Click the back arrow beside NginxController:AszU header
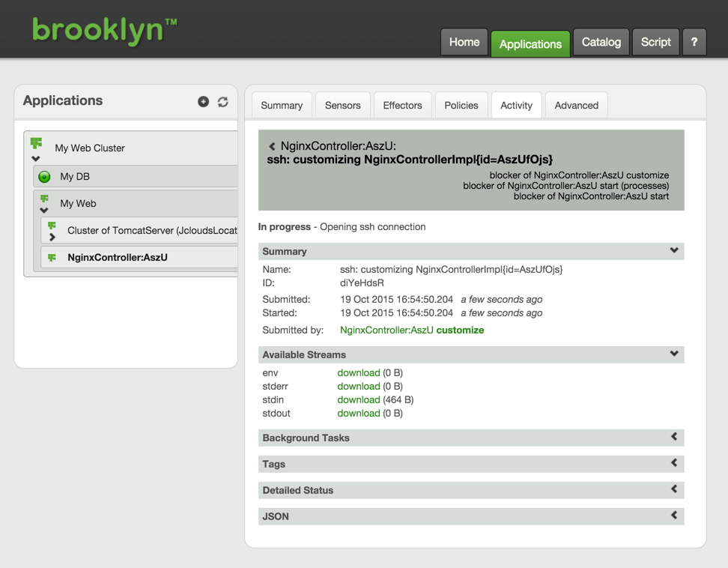Screen dimensions: 728x568 click(x=272, y=147)
